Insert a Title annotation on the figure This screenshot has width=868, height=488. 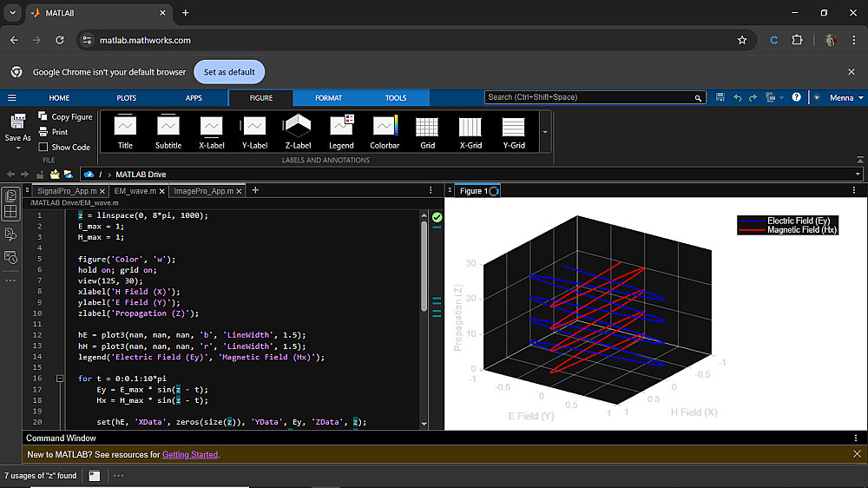126,128
